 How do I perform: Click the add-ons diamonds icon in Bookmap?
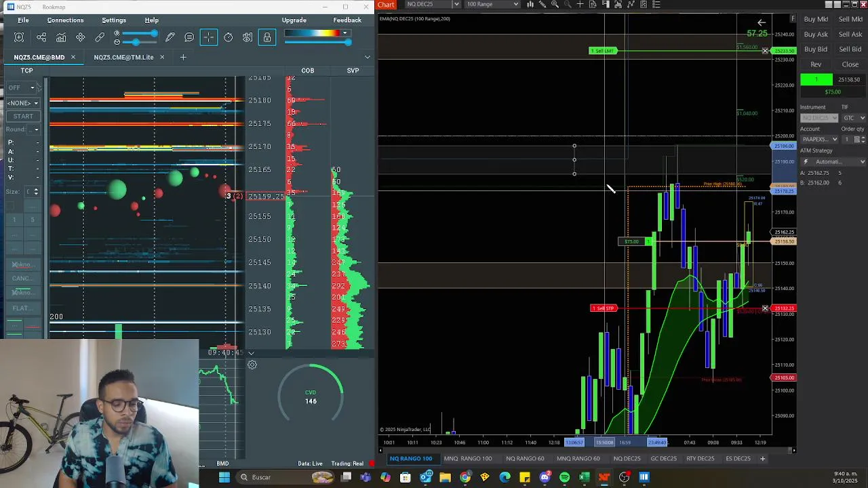click(x=81, y=37)
